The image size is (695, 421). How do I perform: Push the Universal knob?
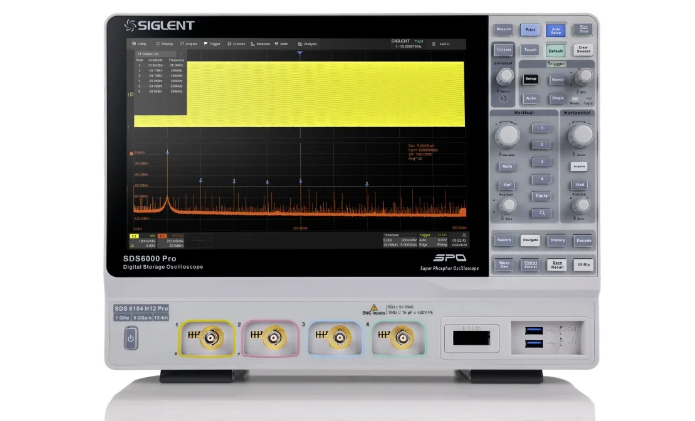tap(504, 77)
